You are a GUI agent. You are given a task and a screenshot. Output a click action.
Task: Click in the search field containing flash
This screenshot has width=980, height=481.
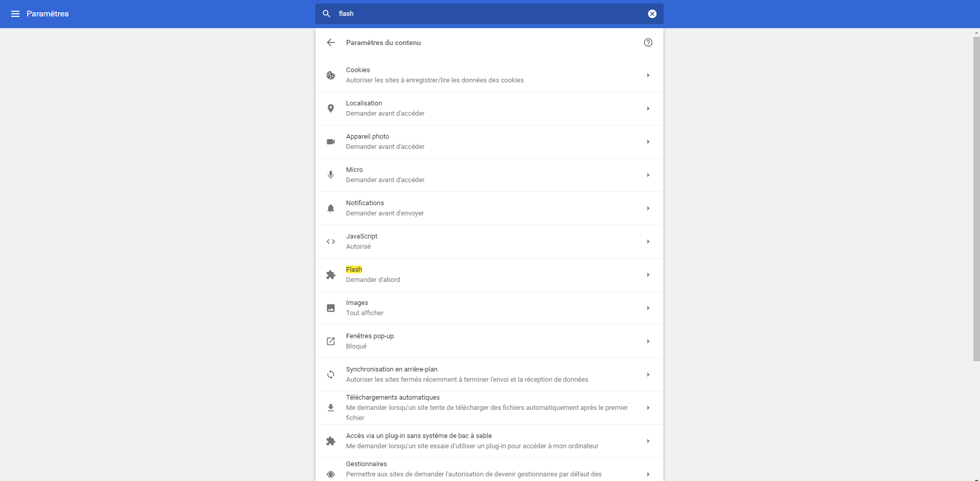(x=489, y=14)
